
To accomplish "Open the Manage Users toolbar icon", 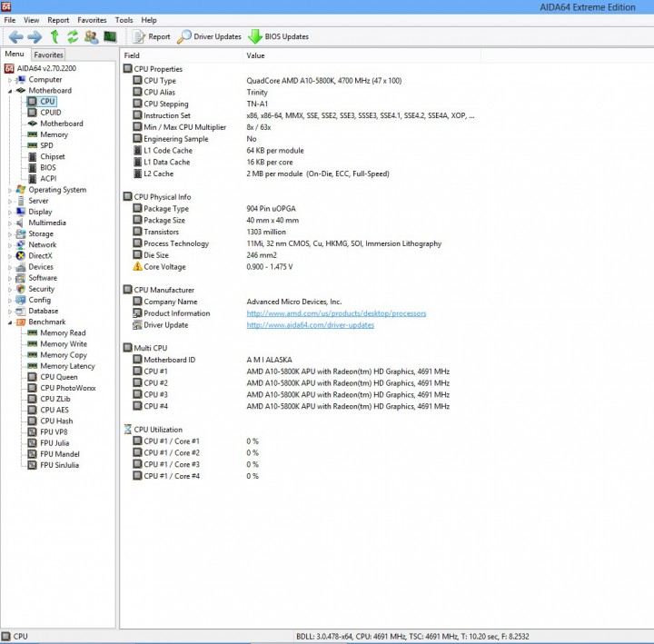I will (x=92, y=36).
